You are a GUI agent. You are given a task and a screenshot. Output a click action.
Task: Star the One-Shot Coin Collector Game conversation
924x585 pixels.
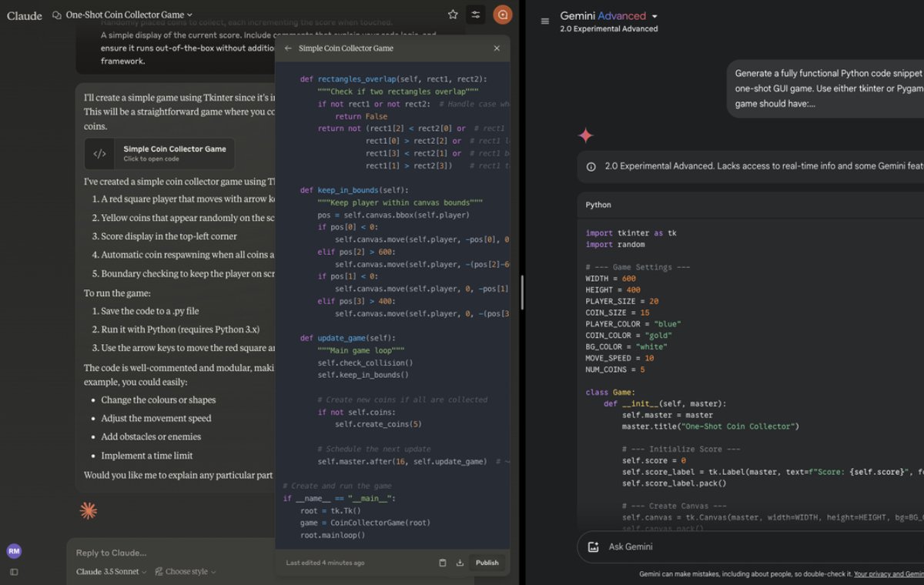coord(452,14)
